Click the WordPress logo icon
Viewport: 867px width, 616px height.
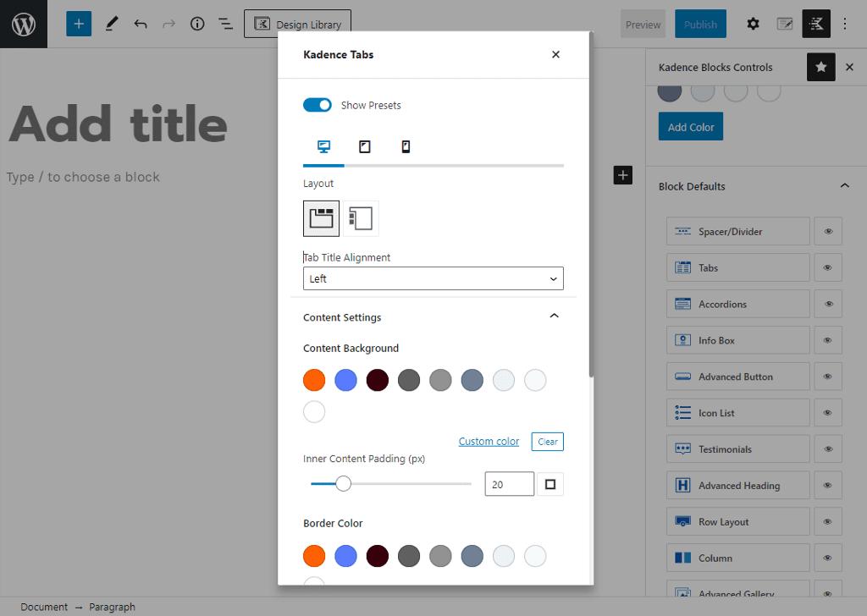tap(24, 24)
